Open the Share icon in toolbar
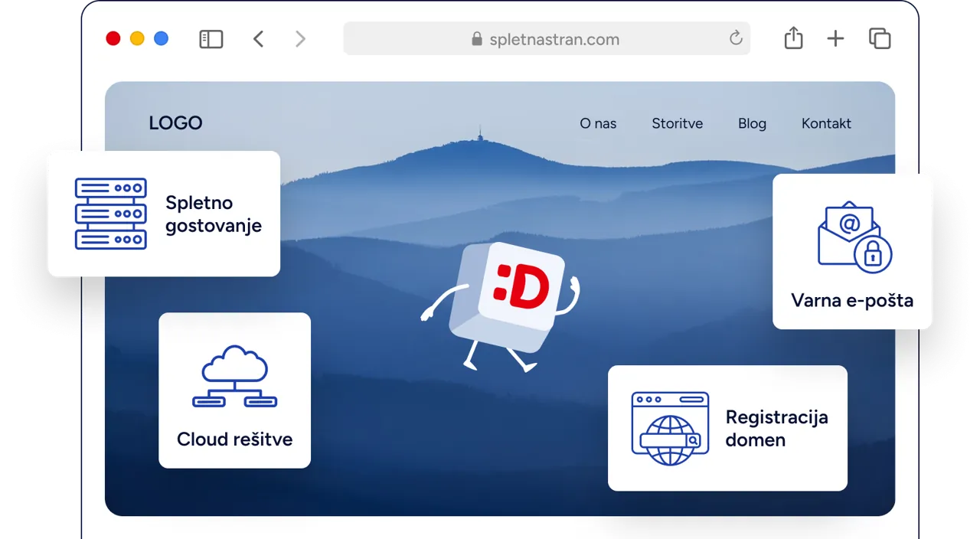Image resolution: width=980 pixels, height=539 pixels. tap(794, 38)
